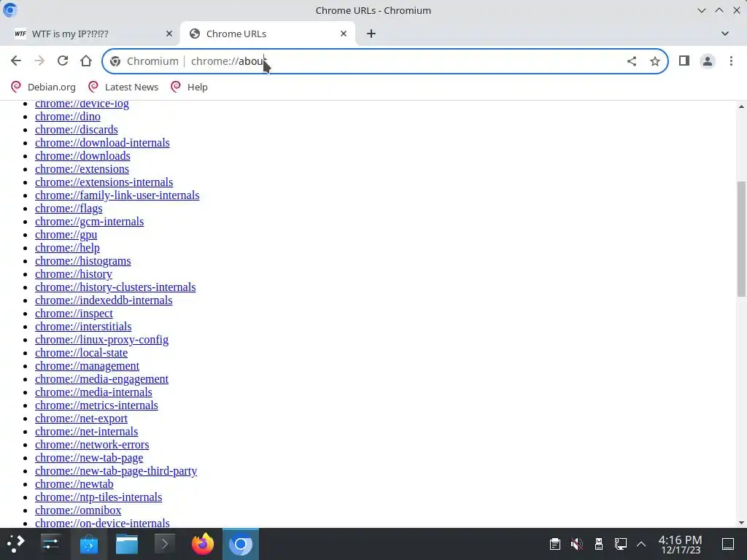This screenshot has height=560, width=747.
Task: Open the clipboard tray icon
Action: [555, 544]
